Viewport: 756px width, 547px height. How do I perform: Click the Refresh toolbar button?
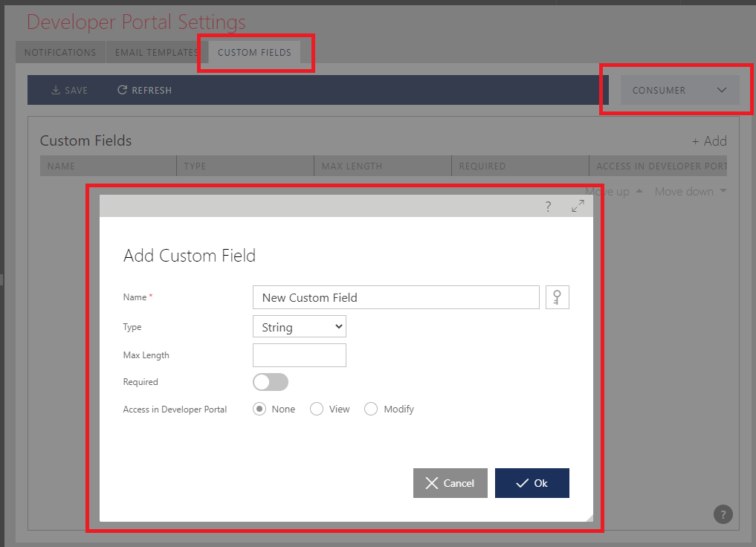[x=145, y=90]
